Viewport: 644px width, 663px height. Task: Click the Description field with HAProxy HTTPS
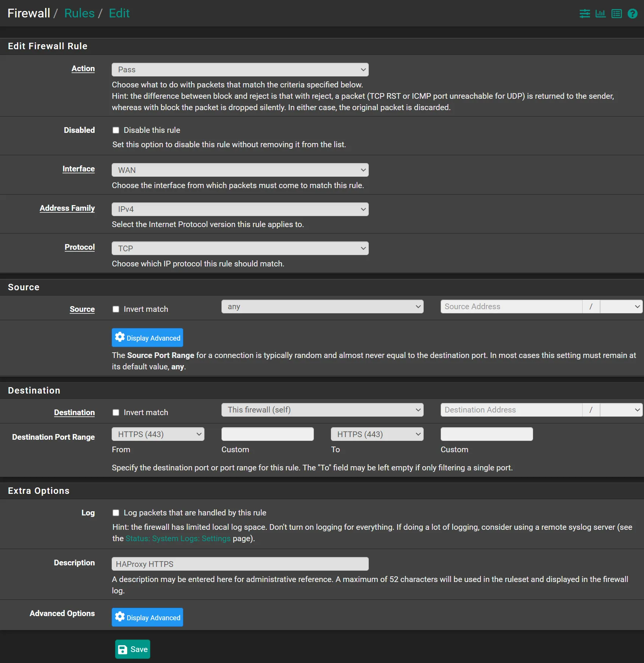240,564
